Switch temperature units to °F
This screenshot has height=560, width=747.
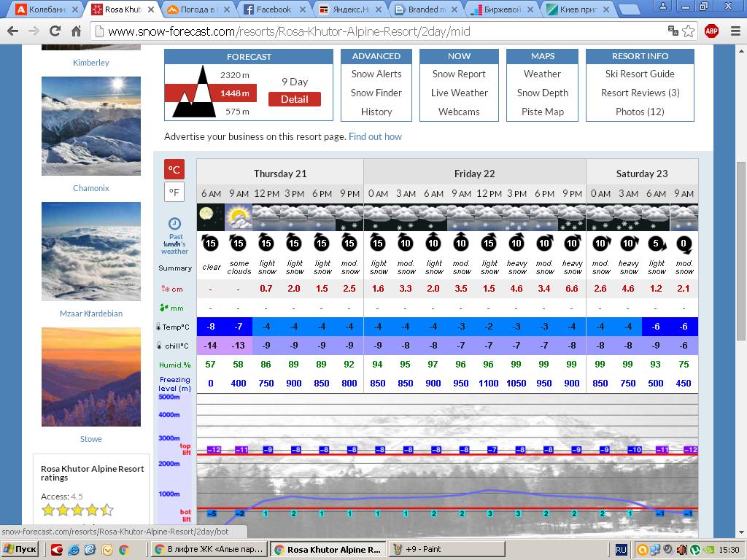[x=174, y=192]
